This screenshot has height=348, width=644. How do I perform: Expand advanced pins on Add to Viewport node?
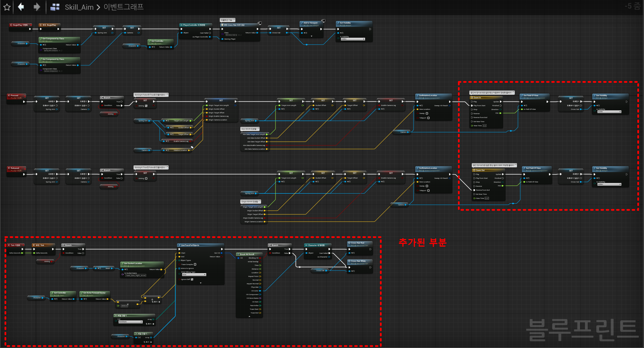click(311, 36)
